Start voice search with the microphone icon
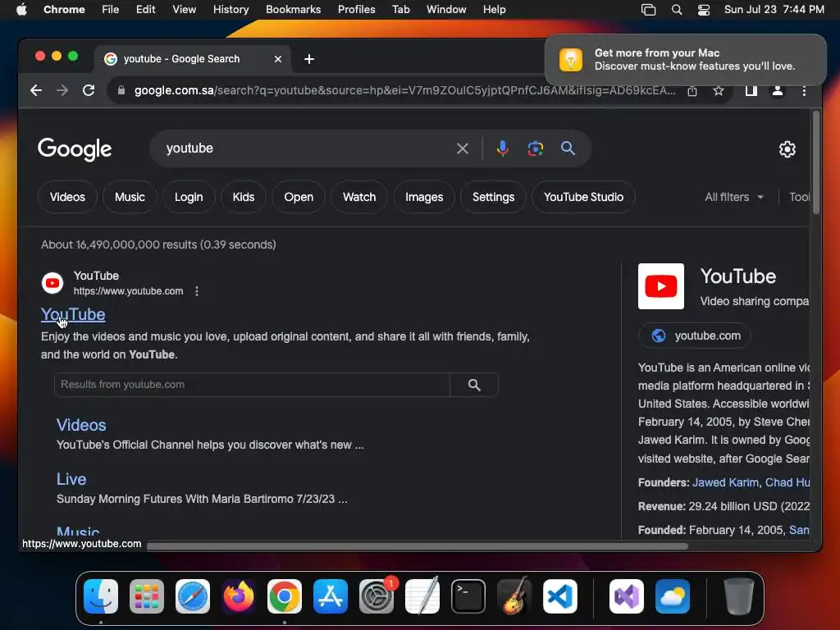 503,148
